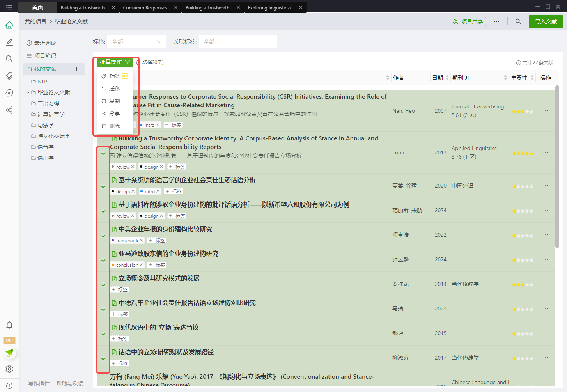Add new folder with plus next to 我的文献
Image resolution: width=567 pixels, height=392 pixels.
pyautogui.click(x=76, y=69)
